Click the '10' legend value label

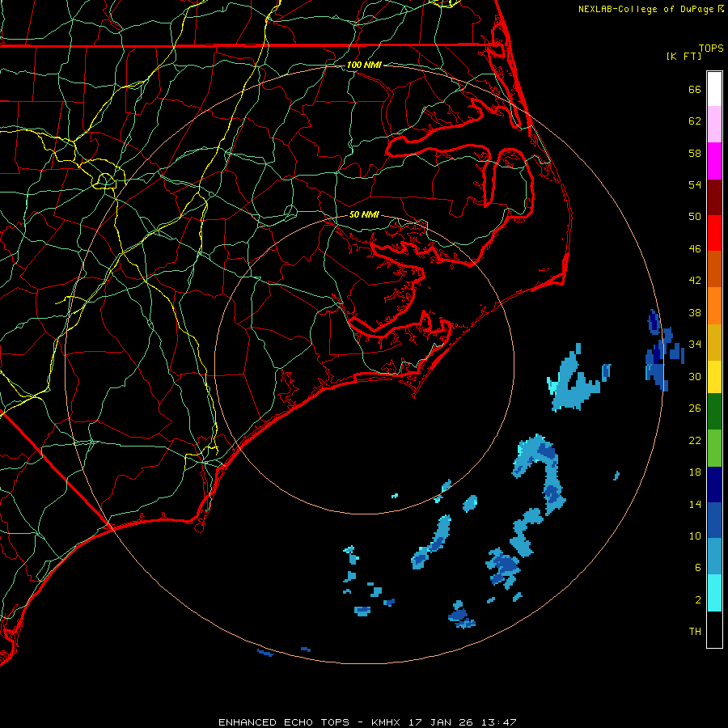pyautogui.click(x=695, y=536)
